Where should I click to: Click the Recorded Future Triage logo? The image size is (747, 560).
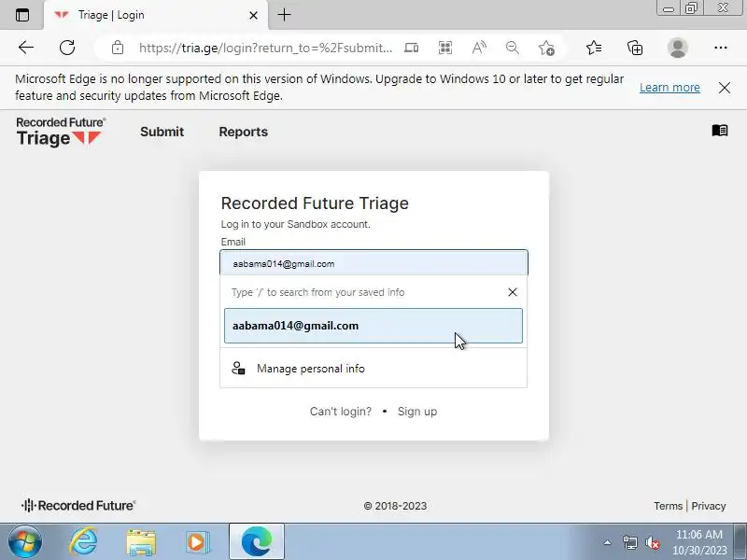click(61, 132)
